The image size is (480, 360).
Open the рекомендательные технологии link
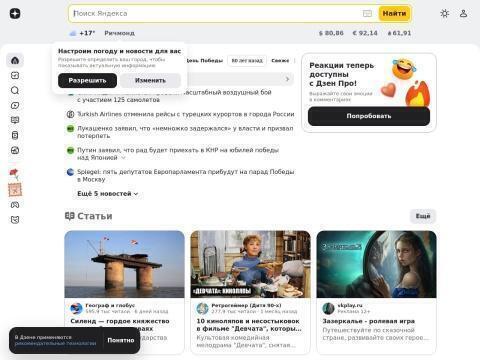tap(55, 343)
